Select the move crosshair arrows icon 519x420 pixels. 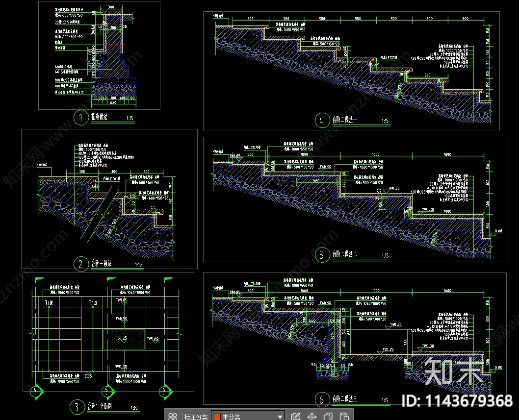(311, 416)
